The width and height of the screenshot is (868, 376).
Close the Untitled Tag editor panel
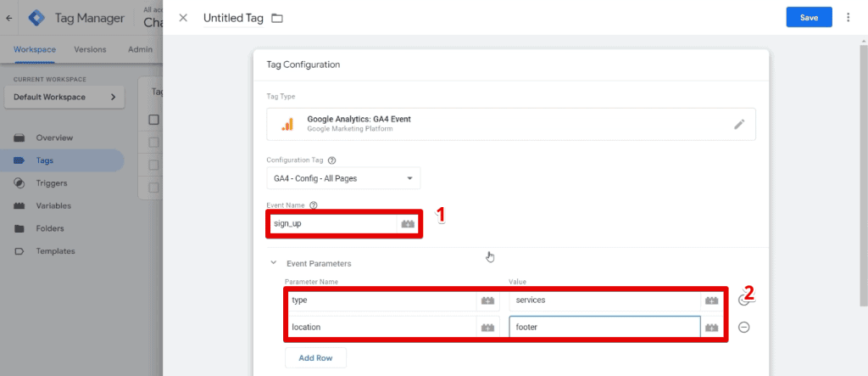(x=183, y=18)
